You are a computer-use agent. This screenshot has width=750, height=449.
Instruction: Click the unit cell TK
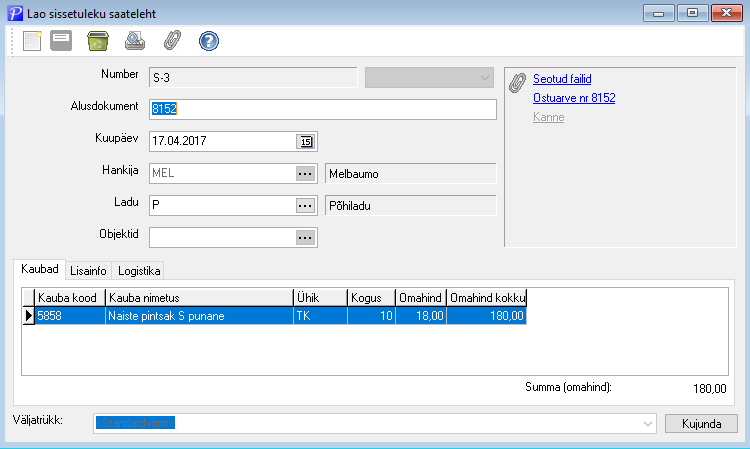coord(320,316)
